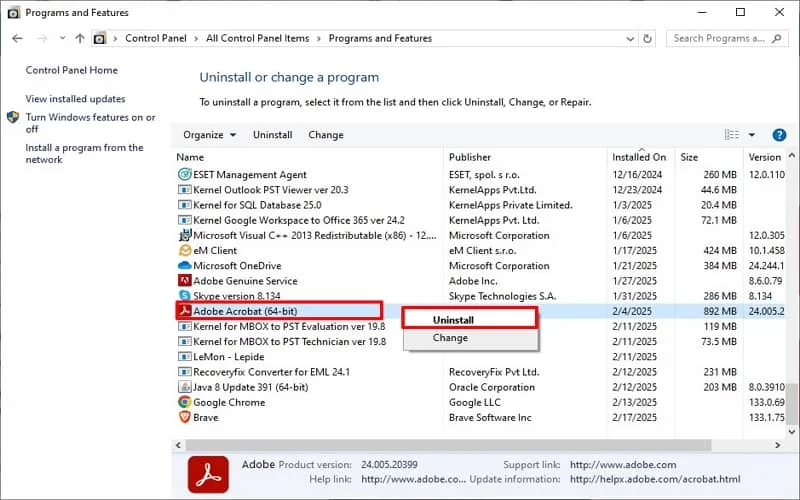The height and width of the screenshot is (500, 800).
Task: Click the Adobe Genuine Service icon
Action: click(x=184, y=281)
